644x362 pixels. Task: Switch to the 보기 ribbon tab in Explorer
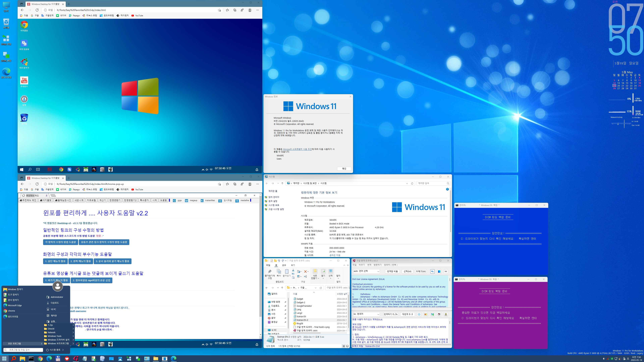tap(293, 265)
